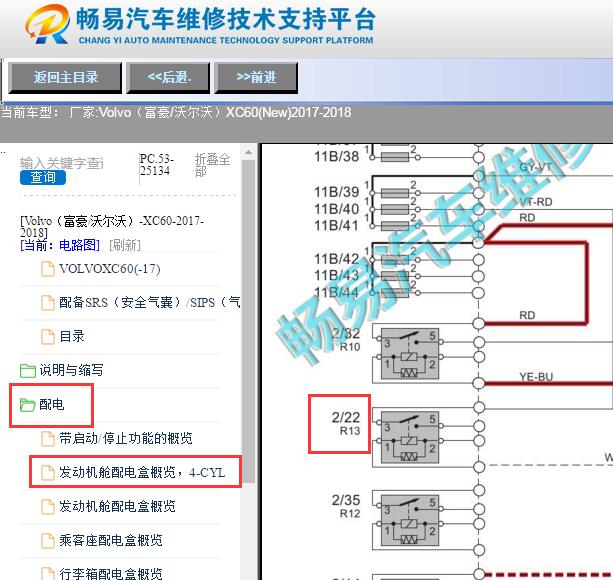Click the open folder icon of 配电
The height and width of the screenshot is (580, 613).
click(28, 405)
